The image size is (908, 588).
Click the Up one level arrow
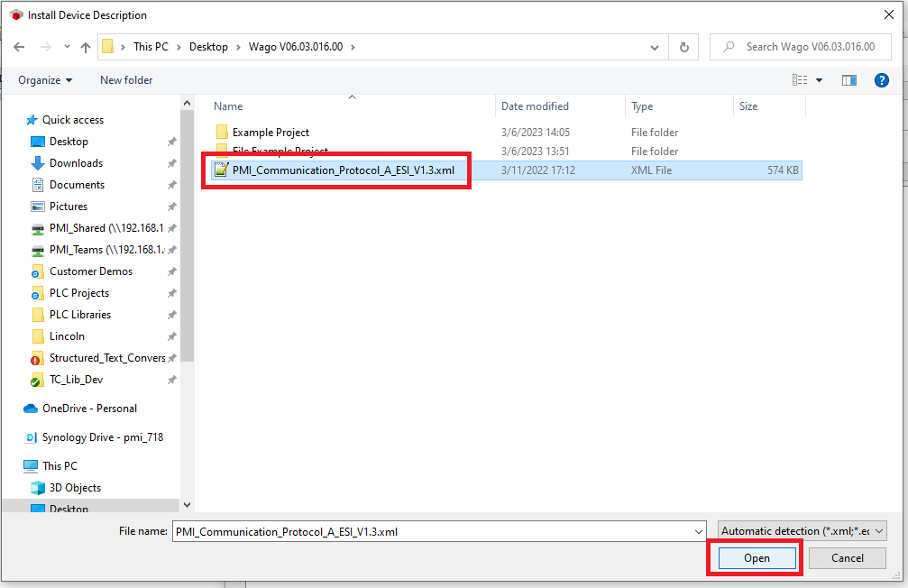(x=86, y=47)
